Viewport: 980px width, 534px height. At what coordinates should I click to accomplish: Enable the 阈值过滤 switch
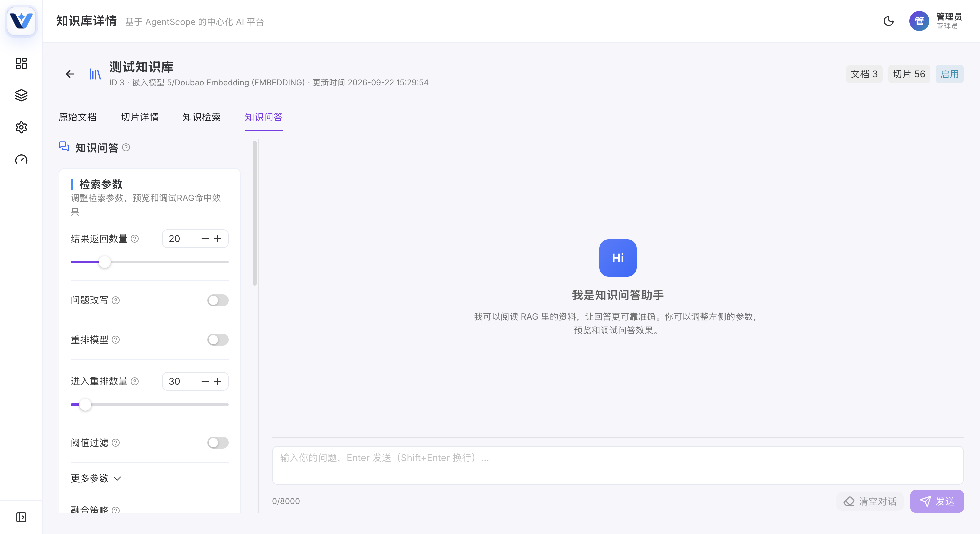(x=218, y=443)
